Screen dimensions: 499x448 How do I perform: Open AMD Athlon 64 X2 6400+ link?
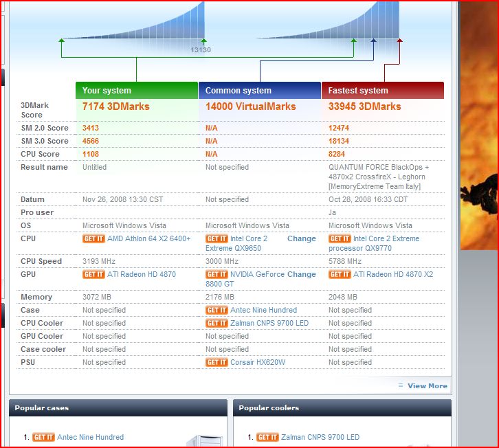click(x=149, y=238)
